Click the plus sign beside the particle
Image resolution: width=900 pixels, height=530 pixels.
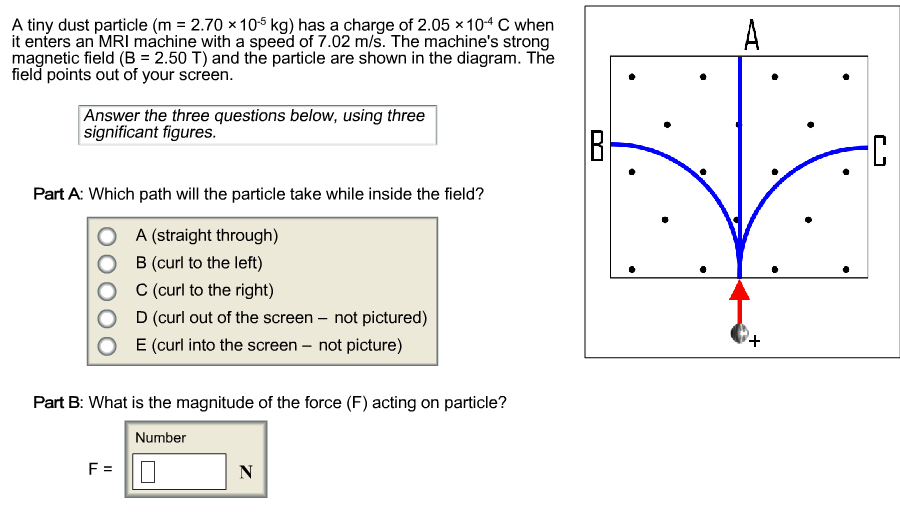click(754, 343)
